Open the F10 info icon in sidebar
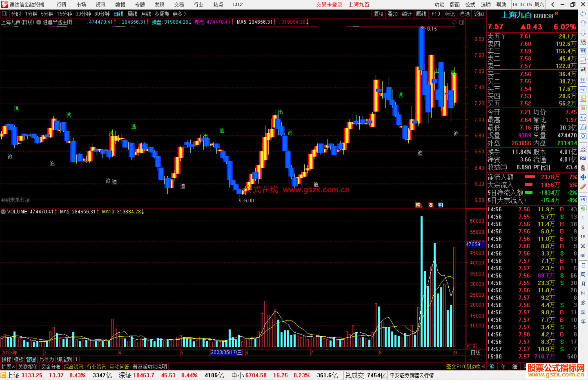Viewport: 588px width, 380px height. [x=583, y=89]
